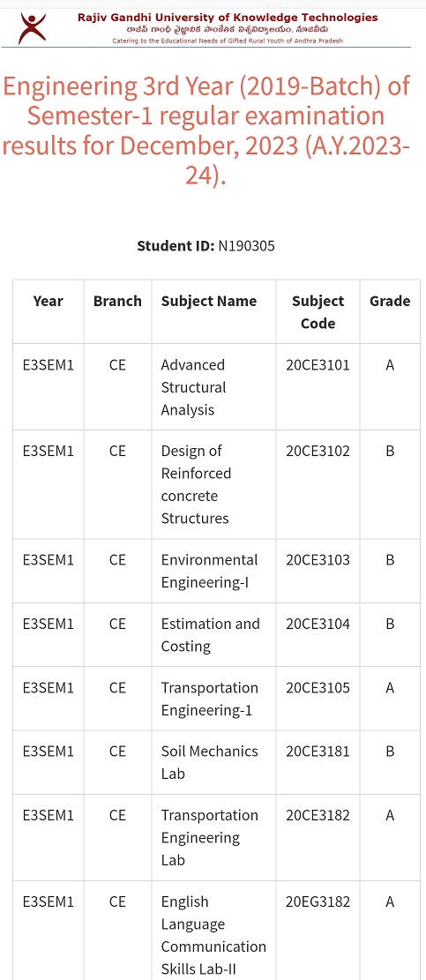
Task: Click the Subject Name column header
Action: coord(209,302)
